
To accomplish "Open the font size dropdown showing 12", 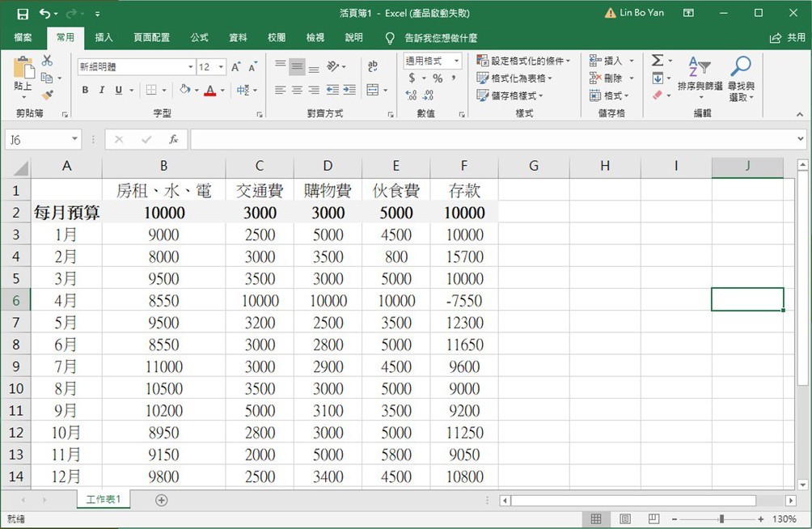I will (x=221, y=67).
